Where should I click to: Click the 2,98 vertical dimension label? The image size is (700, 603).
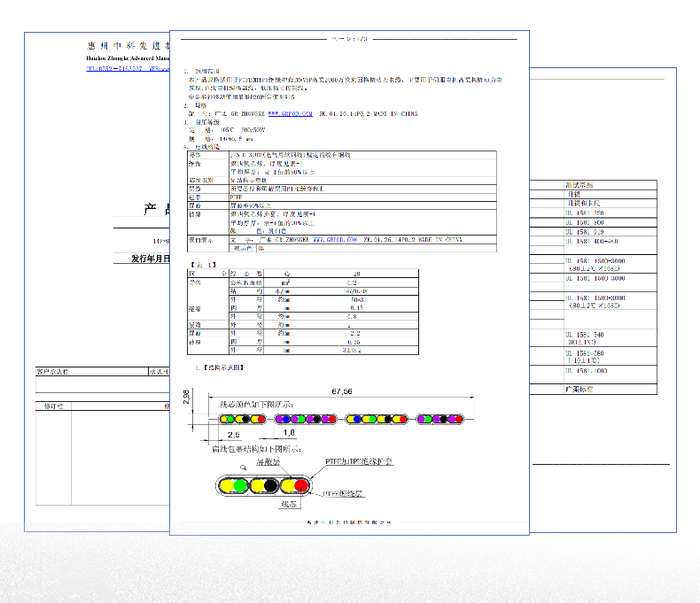pos(186,398)
